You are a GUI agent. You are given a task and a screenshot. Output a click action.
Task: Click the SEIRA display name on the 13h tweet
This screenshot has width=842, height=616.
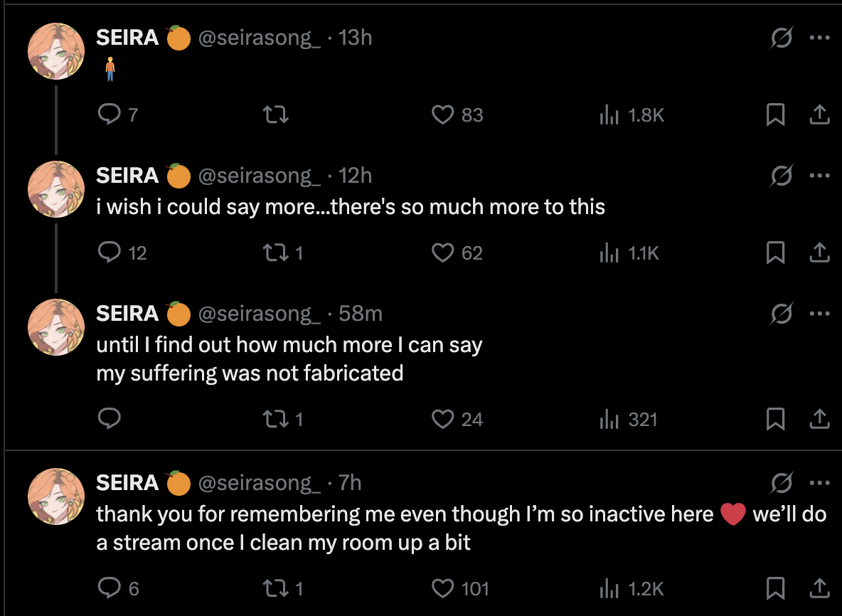click(x=127, y=38)
